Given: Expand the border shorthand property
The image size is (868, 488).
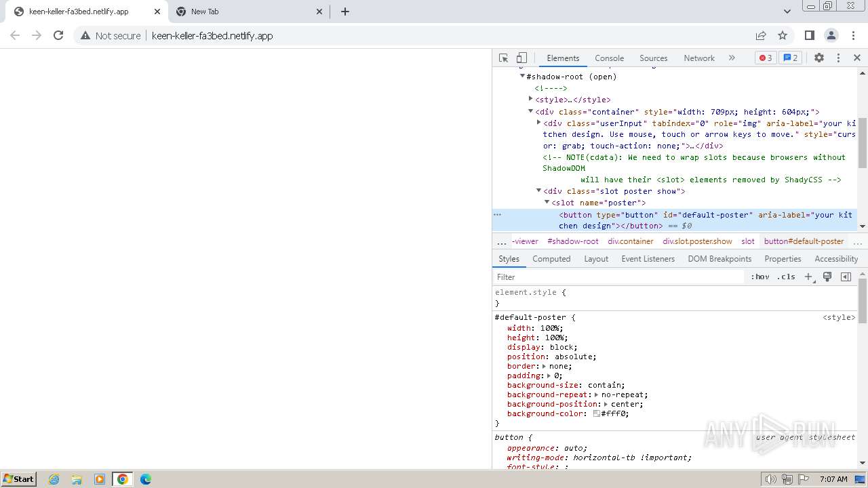Looking at the screenshot, I should [544, 366].
